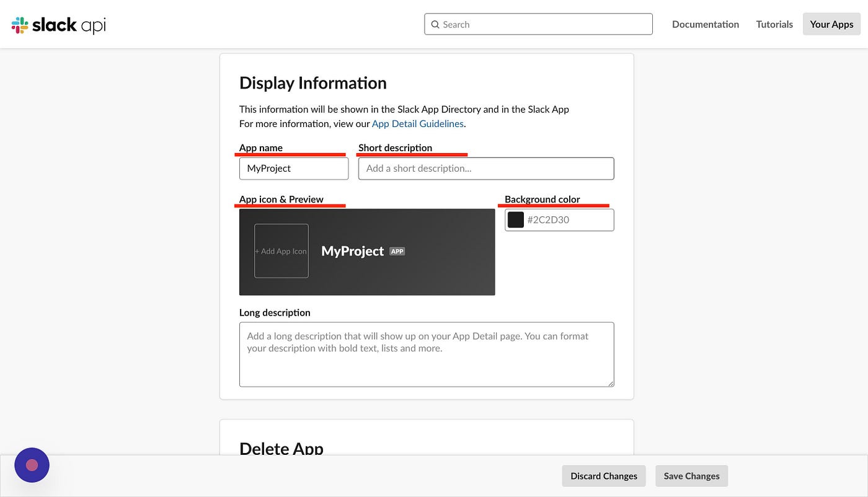Image resolution: width=868 pixels, height=497 pixels.
Task: Click the APP badge next to MyProject preview
Action: pos(397,251)
